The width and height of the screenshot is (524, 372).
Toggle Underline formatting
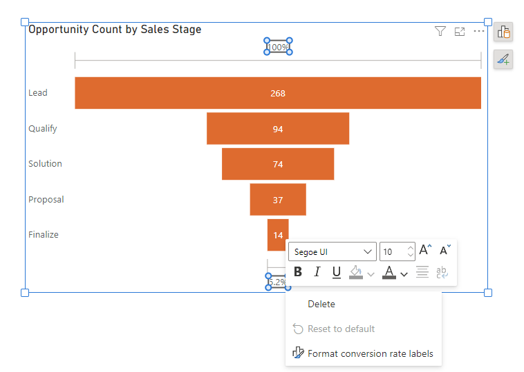pos(337,272)
